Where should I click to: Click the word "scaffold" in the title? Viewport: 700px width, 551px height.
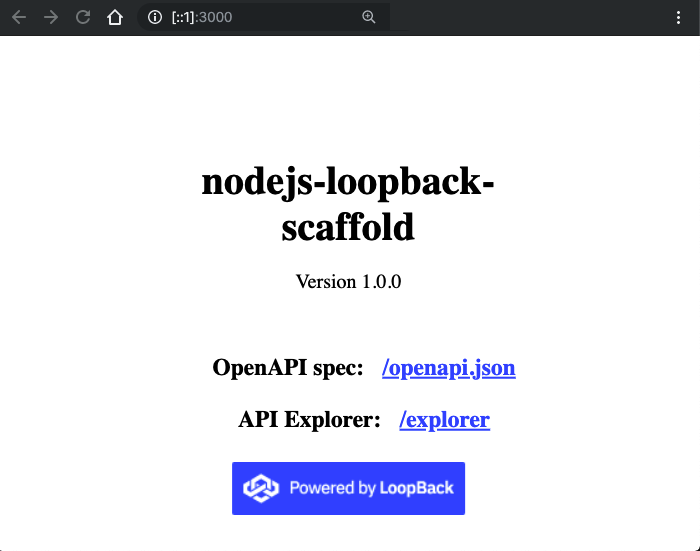pos(348,228)
